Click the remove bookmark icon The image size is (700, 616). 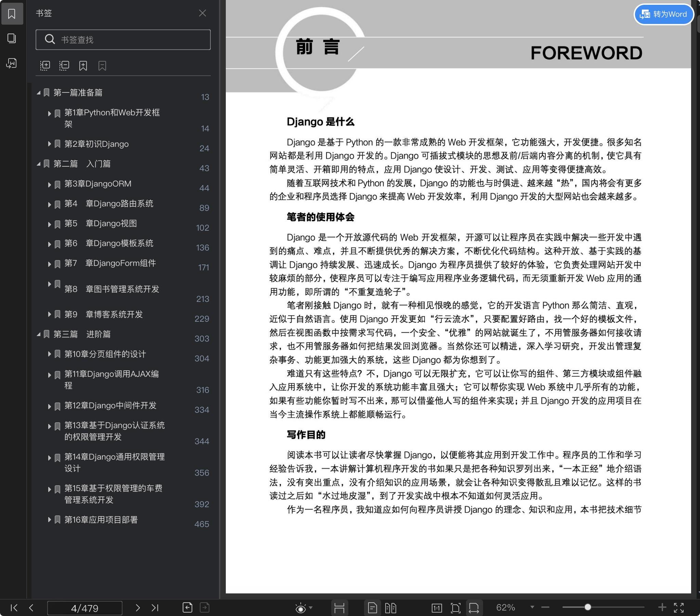pyautogui.click(x=102, y=65)
